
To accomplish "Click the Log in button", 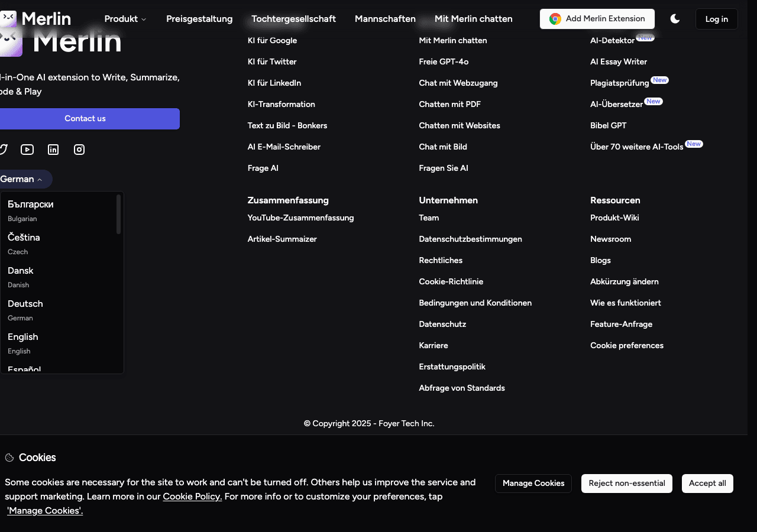I will (x=716, y=18).
